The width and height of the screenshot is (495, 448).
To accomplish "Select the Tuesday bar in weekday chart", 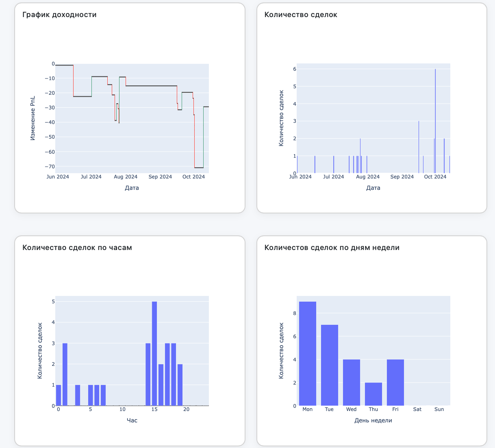I will tap(329, 365).
